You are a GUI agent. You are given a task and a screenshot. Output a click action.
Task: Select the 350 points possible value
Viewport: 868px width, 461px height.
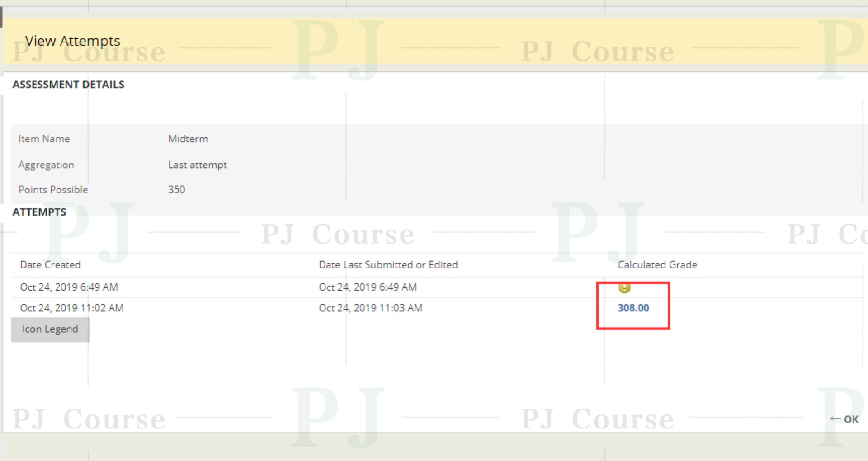click(177, 190)
